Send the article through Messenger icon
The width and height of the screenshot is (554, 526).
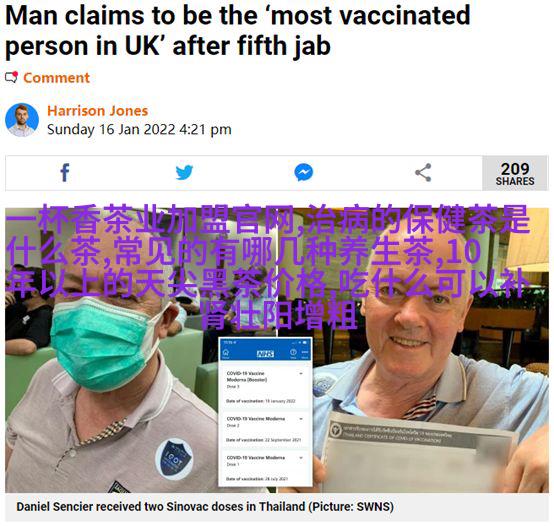click(303, 172)
